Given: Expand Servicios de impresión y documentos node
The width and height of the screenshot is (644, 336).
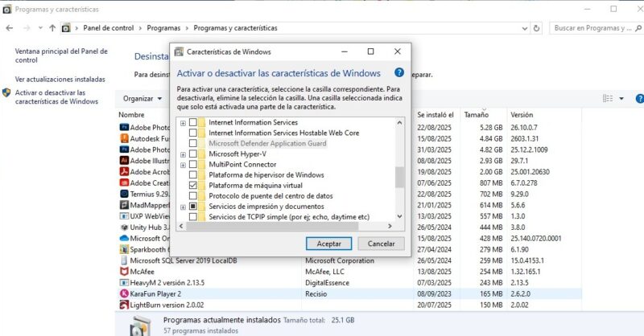Looking at the screenshot, I should (184, 207).
